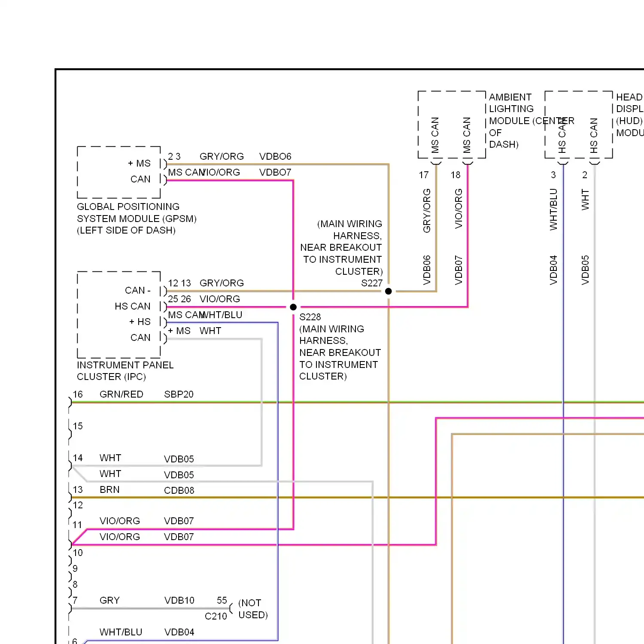Select the WHT/BLU label next to the IPC box
Image resolution: width=644 pixels, height=644 pixels.
(x=222, y=315)
